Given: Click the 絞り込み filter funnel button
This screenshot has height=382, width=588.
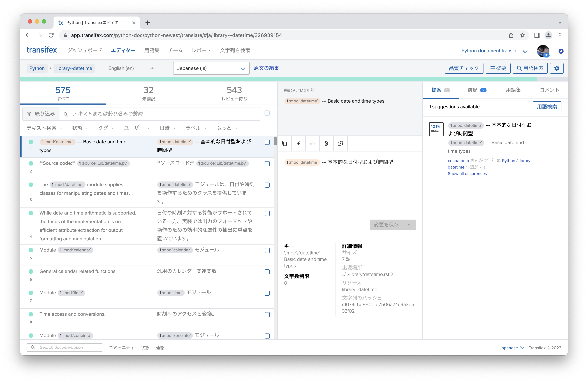Looking at the screenshot, I should click(41, 114).
